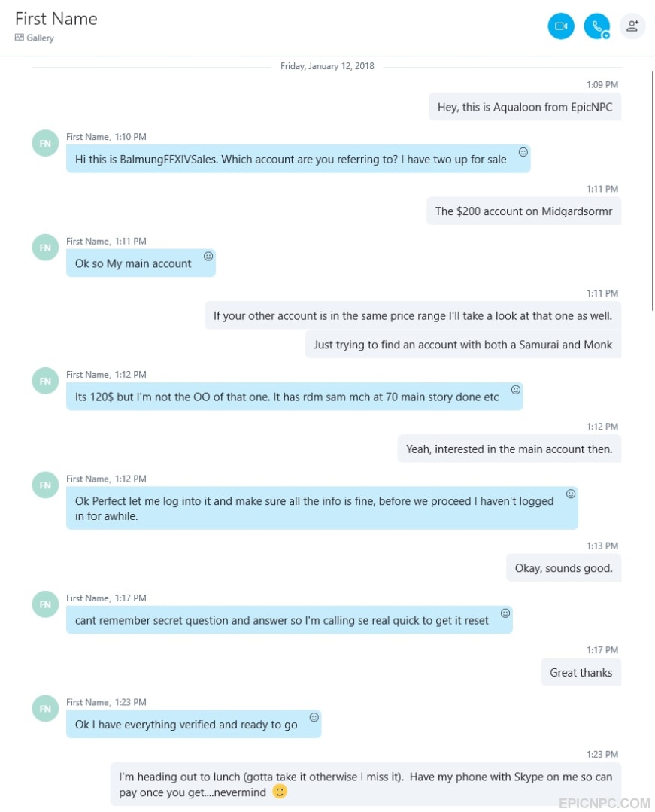
Task: Select the "Okay, sounds good." message bubble
Action: point(563,568)
